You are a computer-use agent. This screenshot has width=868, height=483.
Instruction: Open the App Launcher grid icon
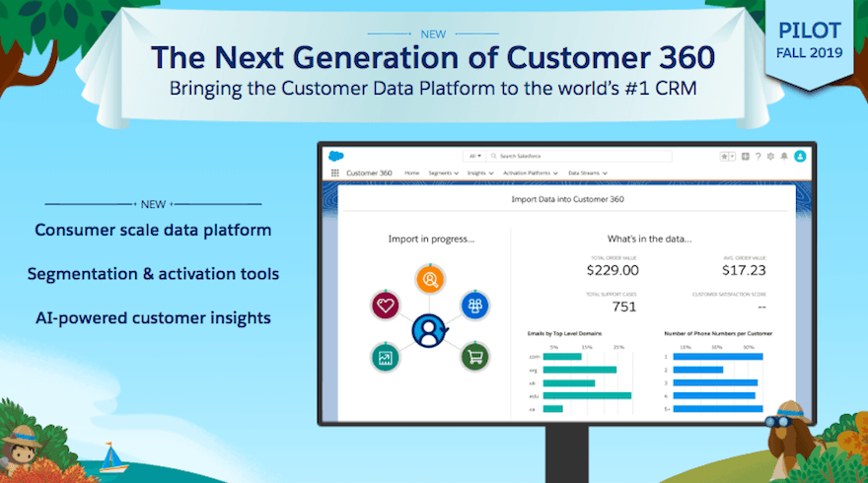click(335, 172)
